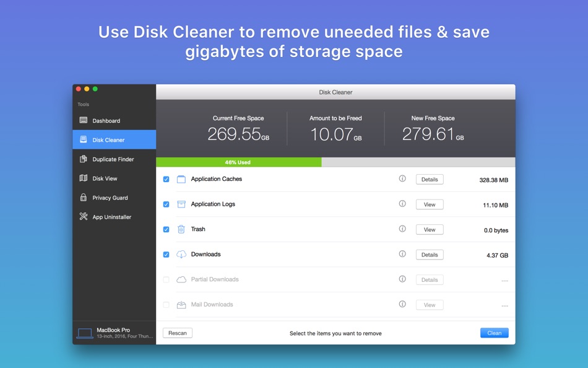The width and height of the screenshot is (588, 368).
Task: Open the App Uninstaller tool
Action: coord(115,217)
